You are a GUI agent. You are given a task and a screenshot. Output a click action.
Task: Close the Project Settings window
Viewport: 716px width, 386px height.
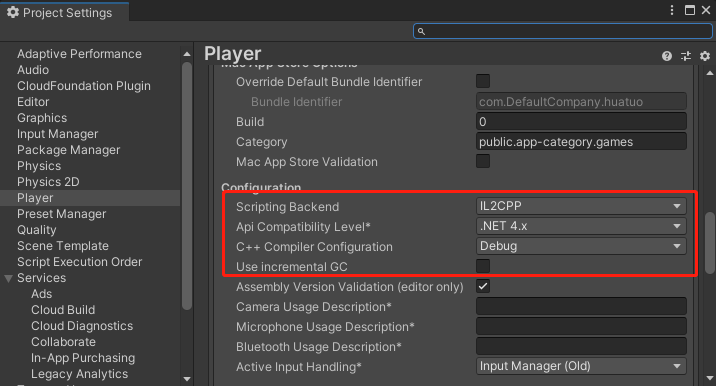706,10
